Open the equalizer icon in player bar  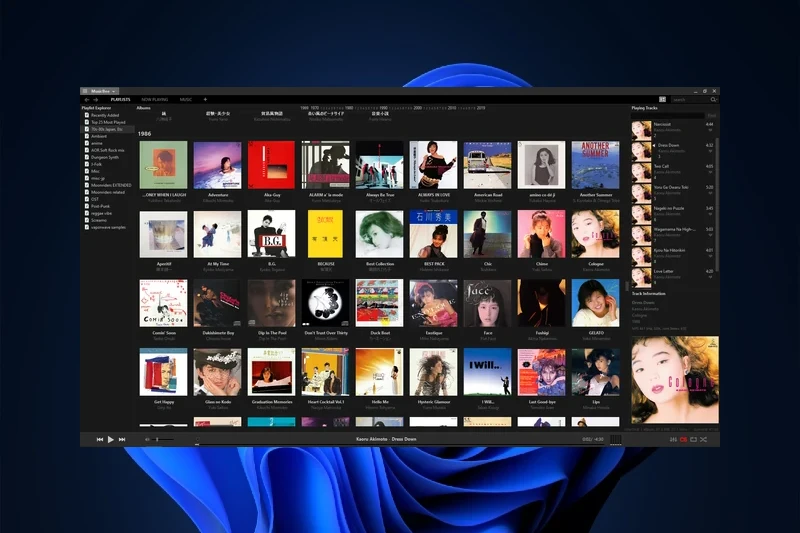tap(673, 439)
